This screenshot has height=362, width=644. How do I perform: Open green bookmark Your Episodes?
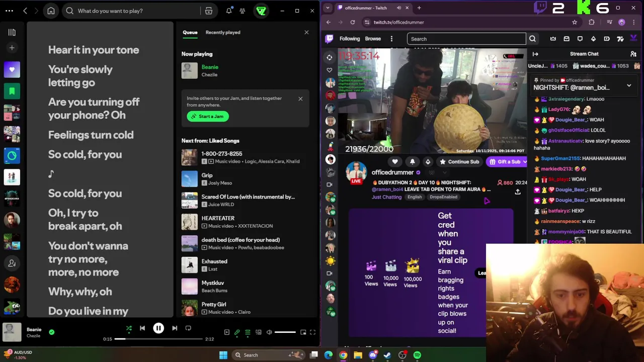click(x=12, y=91)
